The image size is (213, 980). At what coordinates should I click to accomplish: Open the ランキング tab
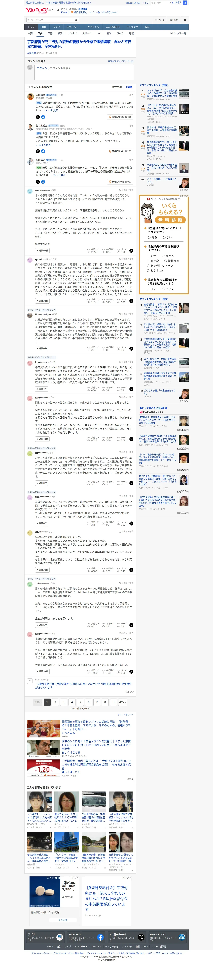[x=132, y=27]
